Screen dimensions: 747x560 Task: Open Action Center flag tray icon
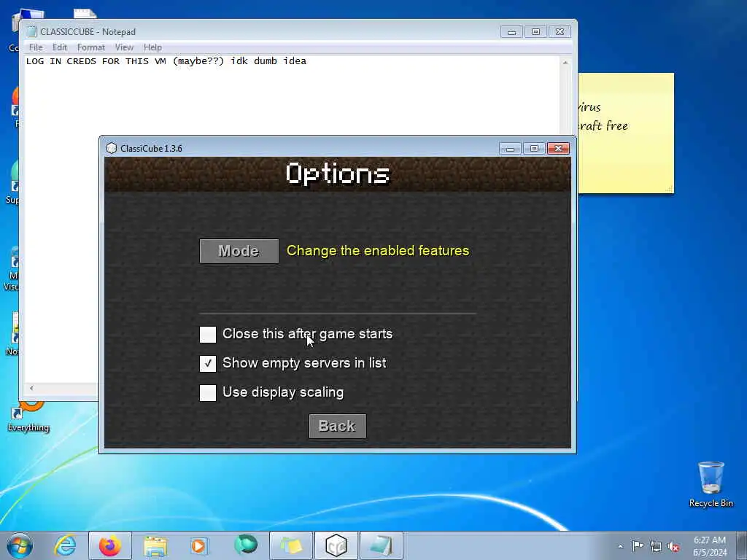pos(638,545)
